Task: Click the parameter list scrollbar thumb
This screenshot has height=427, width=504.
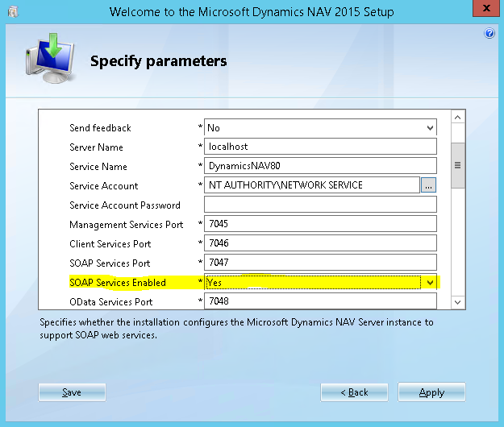Action: click(457, 165)
